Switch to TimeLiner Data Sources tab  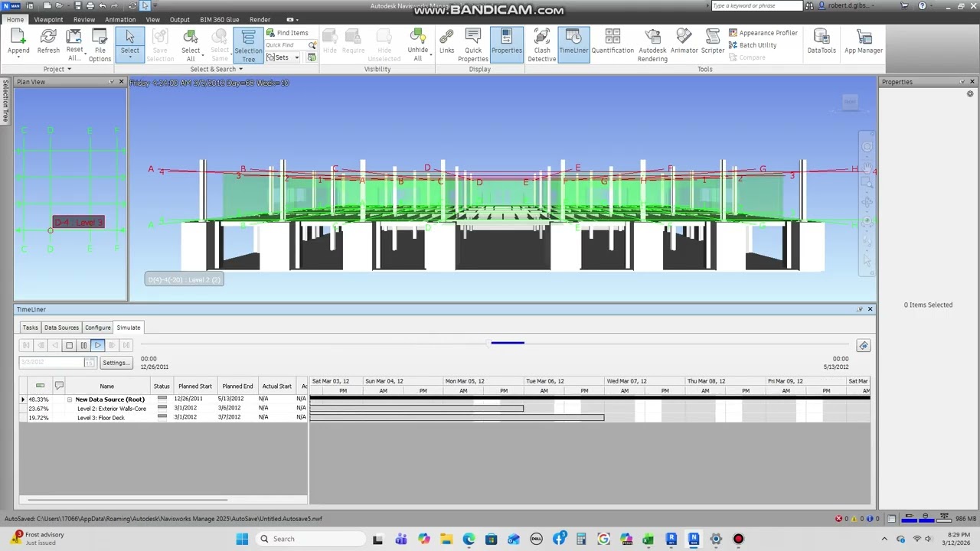pos(61,328)
